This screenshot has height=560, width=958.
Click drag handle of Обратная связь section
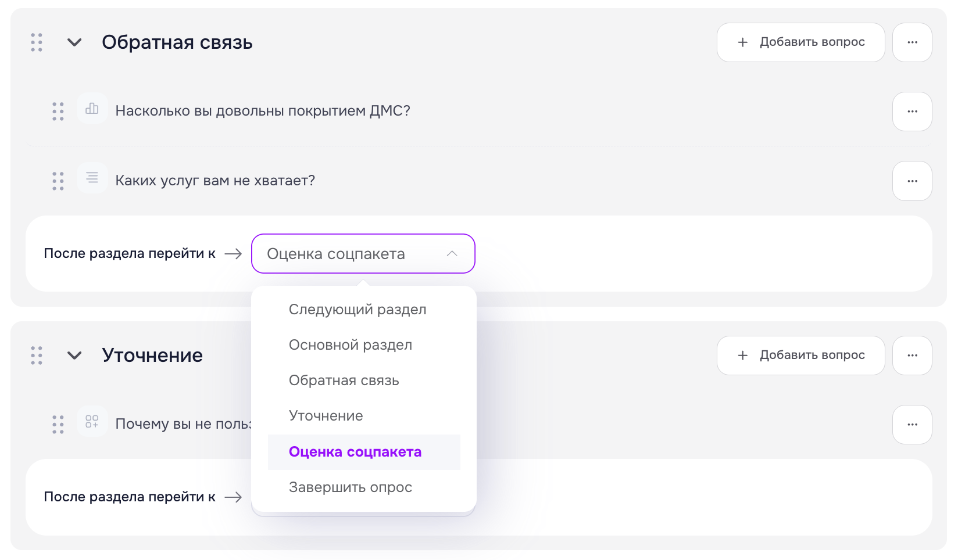37,42
